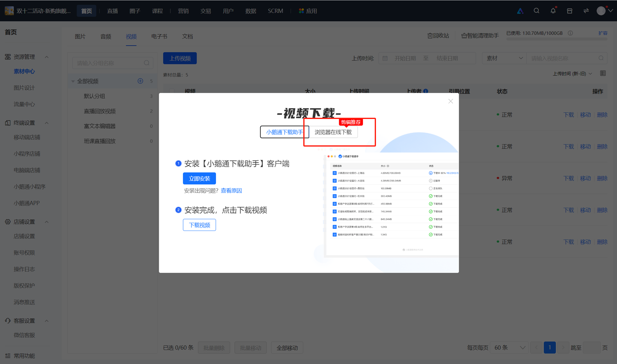Focus the 请输入分组名称 search field
This screenshot has height=364, width=617.
113,63
